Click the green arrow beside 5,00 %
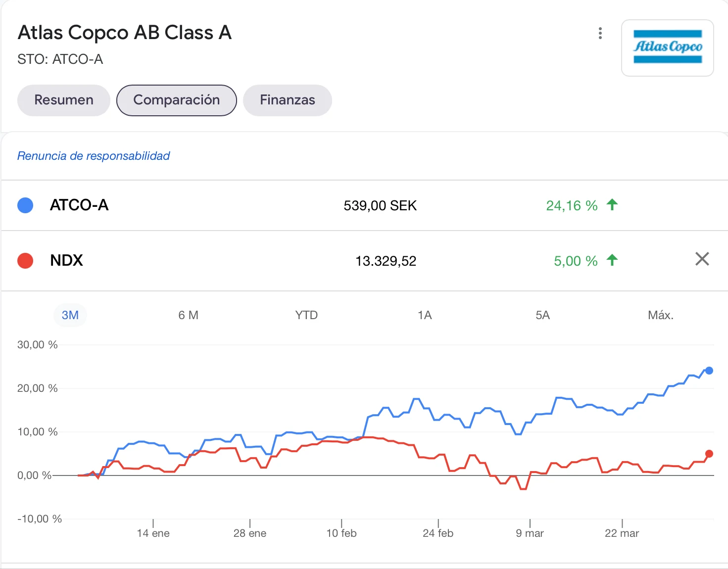The image size is (728, 569). coord(612,260)
